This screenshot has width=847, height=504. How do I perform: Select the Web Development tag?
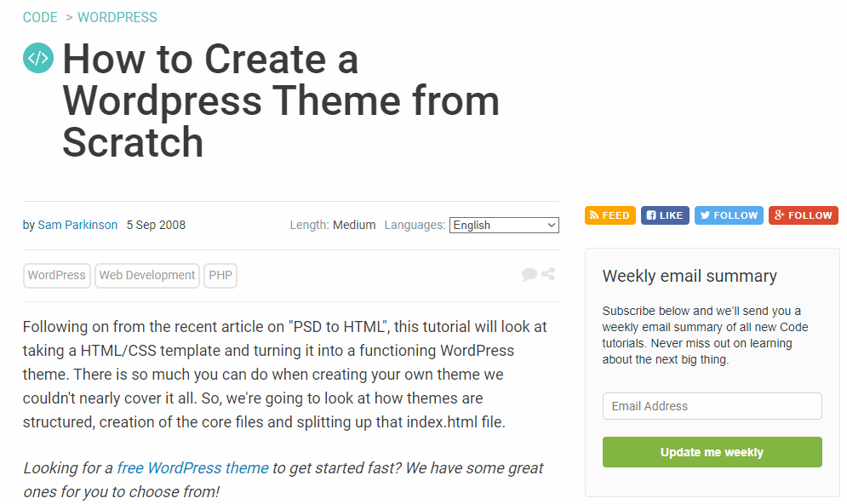pos(147,275)
